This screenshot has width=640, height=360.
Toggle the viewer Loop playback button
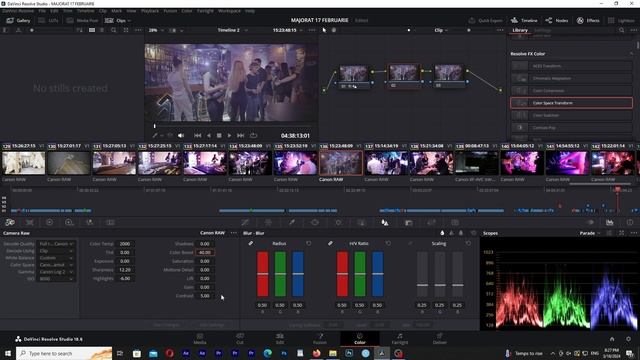[x=253, y=136]
